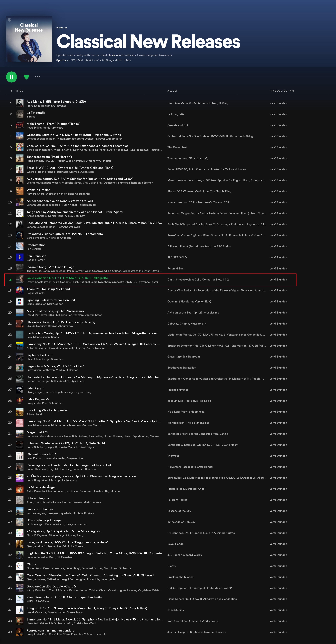
Task: Click the Spotify logo on the playlist cover
Action: coord(9,20)
